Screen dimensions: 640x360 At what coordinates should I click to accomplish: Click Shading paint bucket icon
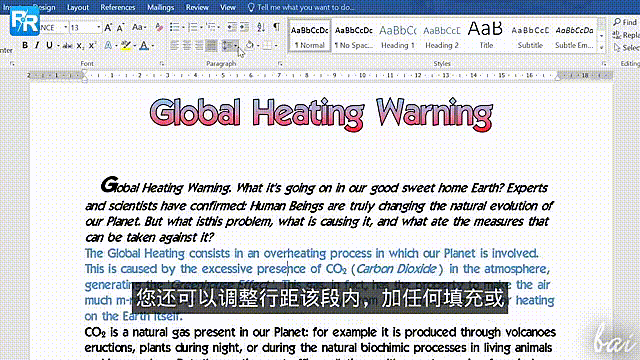[249, 45]
